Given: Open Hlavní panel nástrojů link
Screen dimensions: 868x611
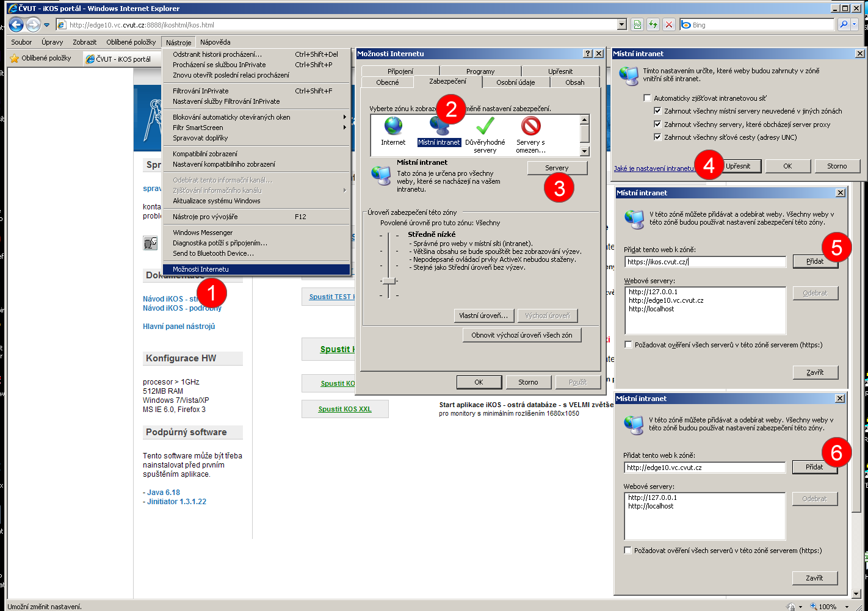Looking at the screenshot, I should [x=179, y=327].
